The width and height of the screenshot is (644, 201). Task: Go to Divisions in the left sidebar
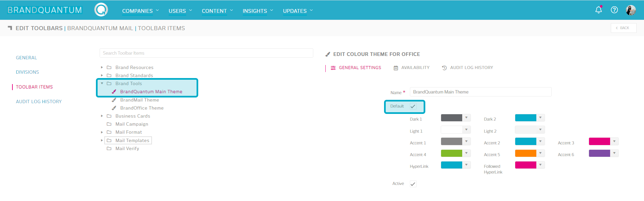point(28,72)
